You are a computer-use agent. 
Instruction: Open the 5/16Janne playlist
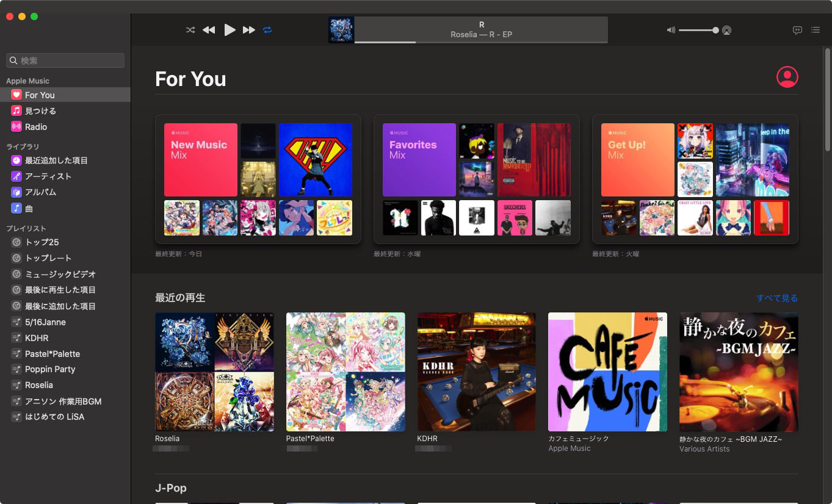(65, 322)
